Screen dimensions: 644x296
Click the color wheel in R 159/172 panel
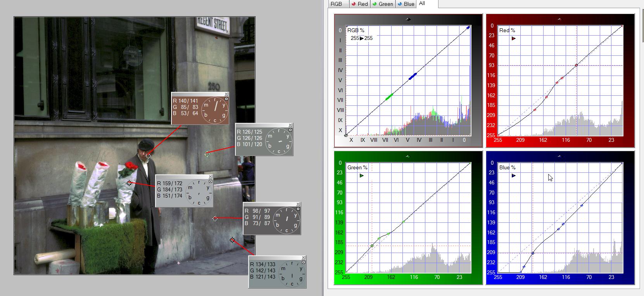pyautogui.click(x=199, y=192)
